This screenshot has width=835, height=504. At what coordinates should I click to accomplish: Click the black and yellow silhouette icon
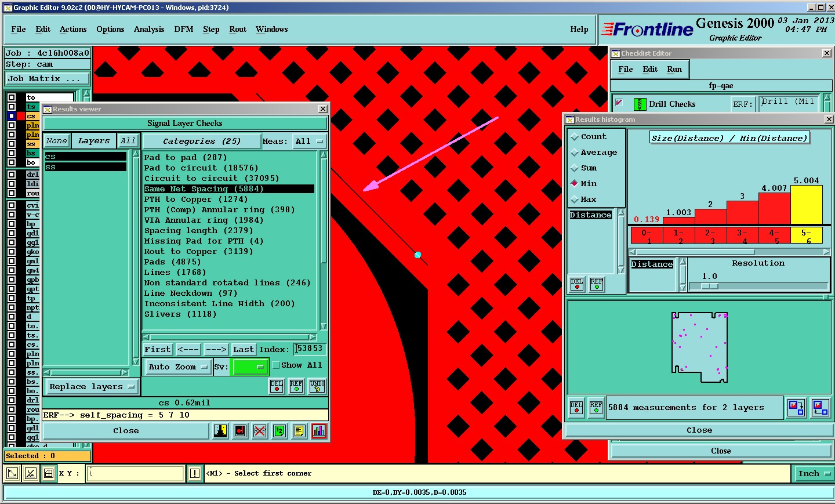(220, 431)
